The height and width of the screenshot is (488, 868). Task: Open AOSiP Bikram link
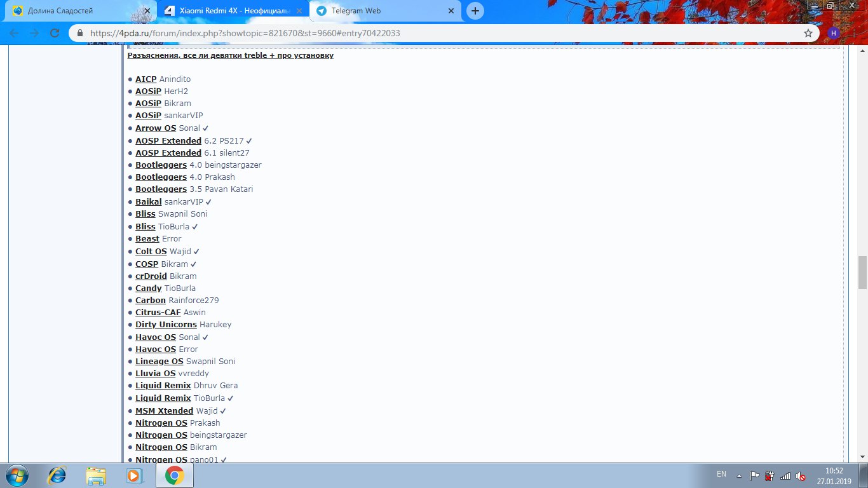148,103
